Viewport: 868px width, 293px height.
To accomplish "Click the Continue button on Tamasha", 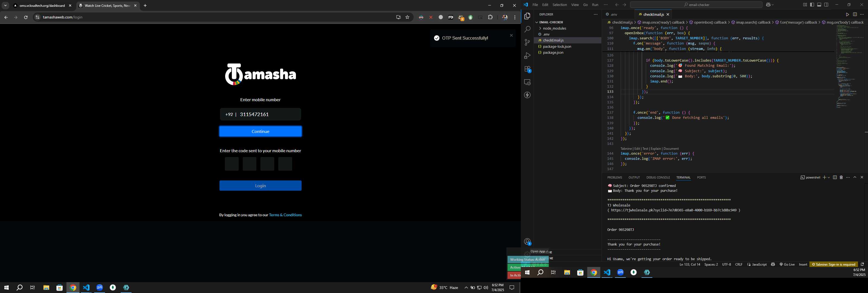I will pos(260,132).
